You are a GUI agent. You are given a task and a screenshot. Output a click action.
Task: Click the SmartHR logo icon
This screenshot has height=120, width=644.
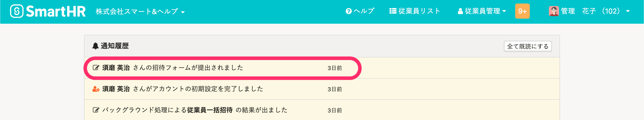17,11
